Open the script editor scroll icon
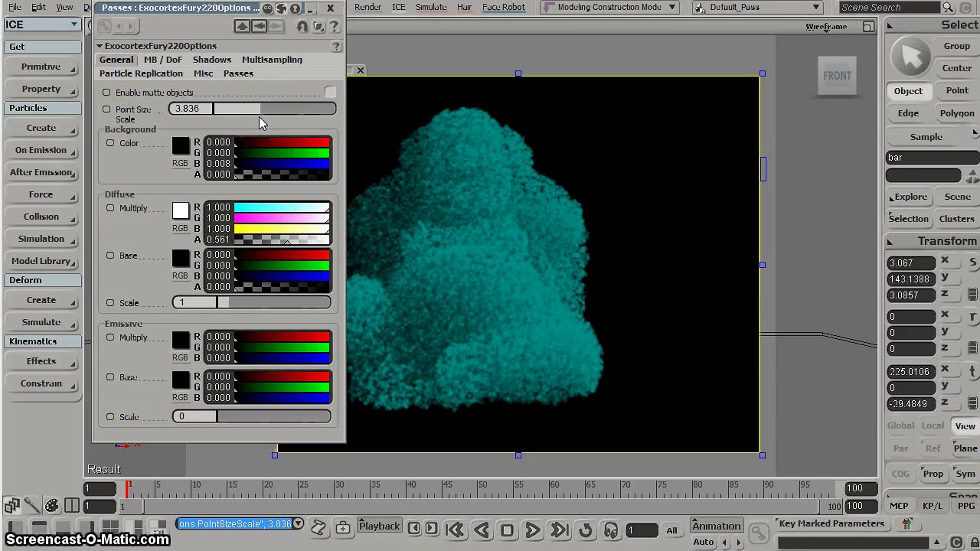This screenshot has height=551, width=980. tap(318, 528)
